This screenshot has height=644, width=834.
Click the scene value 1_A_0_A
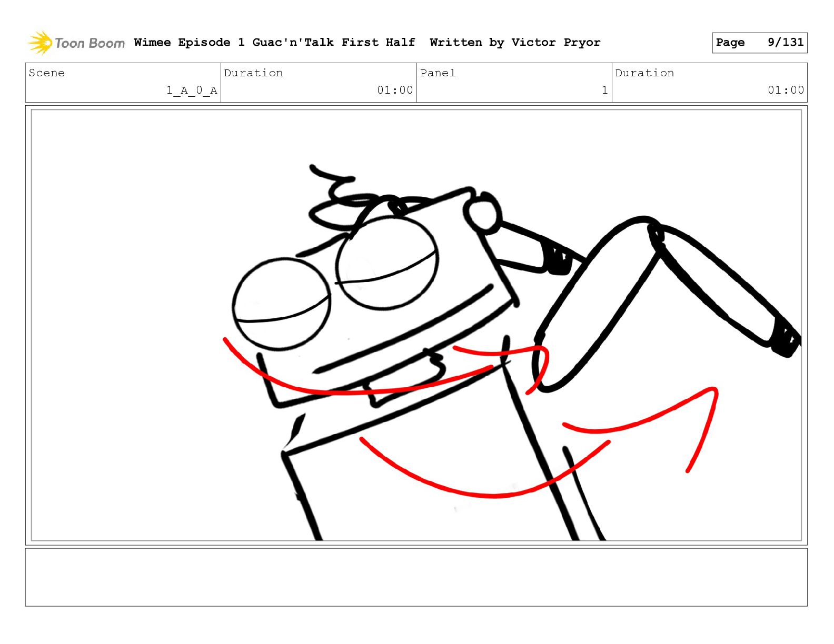click(192, 90)
